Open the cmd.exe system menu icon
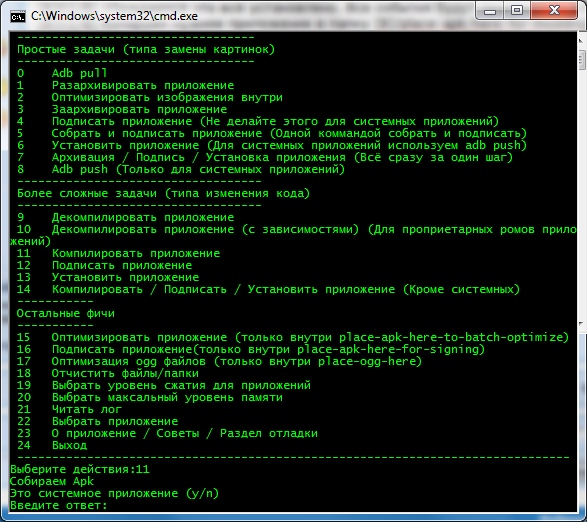 [x=17, y=16]
